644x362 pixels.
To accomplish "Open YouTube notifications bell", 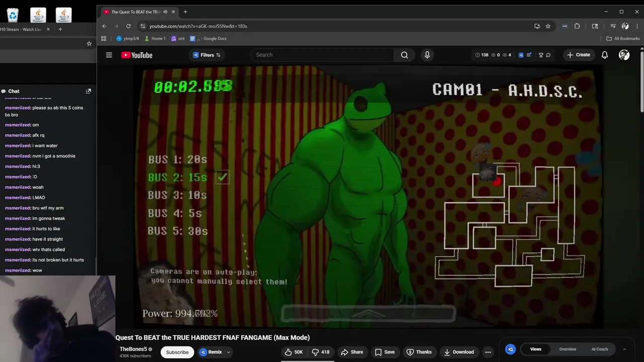I will [605, 55].
